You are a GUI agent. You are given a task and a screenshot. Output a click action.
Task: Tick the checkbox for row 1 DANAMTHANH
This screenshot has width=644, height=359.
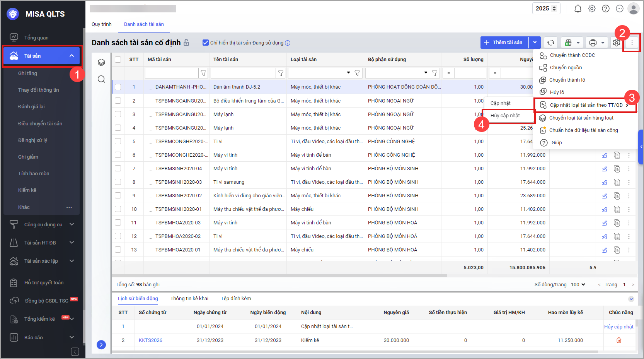(x=118, y=87)
